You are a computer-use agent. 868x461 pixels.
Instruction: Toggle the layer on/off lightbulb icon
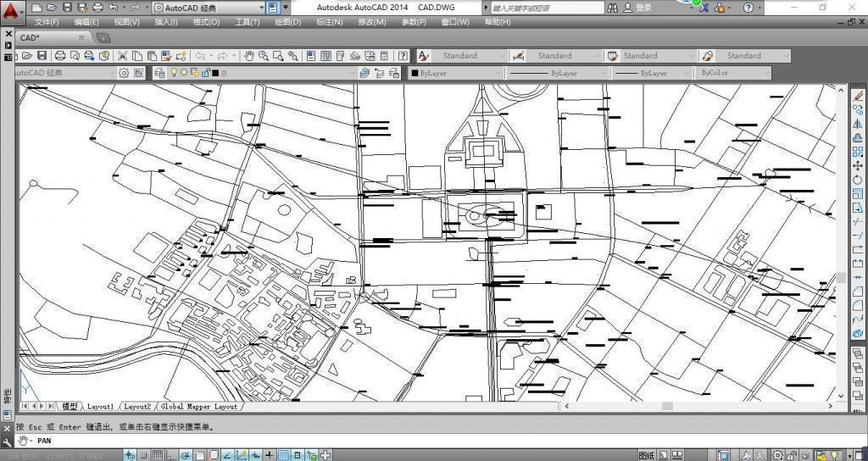pyautogui.click(x=174, y=73)
